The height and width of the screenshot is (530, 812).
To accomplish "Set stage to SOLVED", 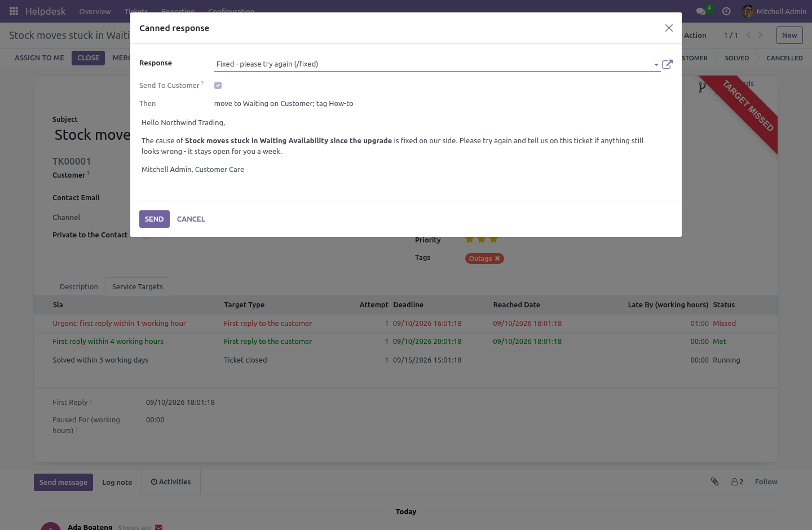I will [x=737, y=58].
